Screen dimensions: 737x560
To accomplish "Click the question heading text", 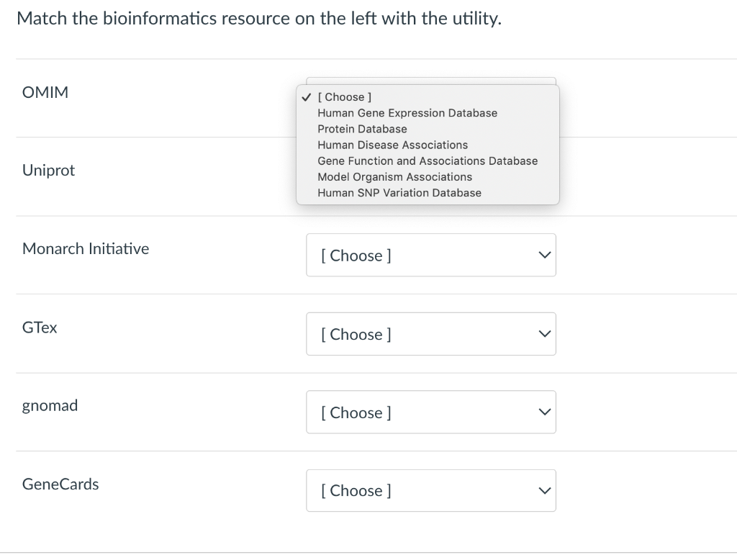I will click(259, 18).
